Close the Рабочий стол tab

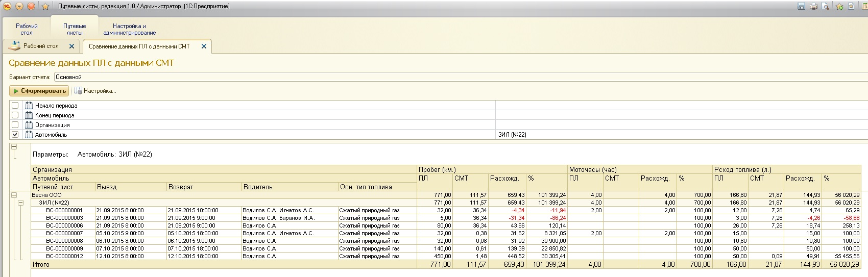(x=71, y=46)
